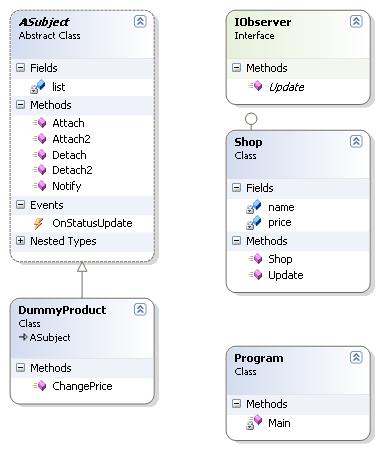Expand the Nested Types section in ASubject
Screen dimensions: 379x449
pyautogui.click(x=20, y=241)
